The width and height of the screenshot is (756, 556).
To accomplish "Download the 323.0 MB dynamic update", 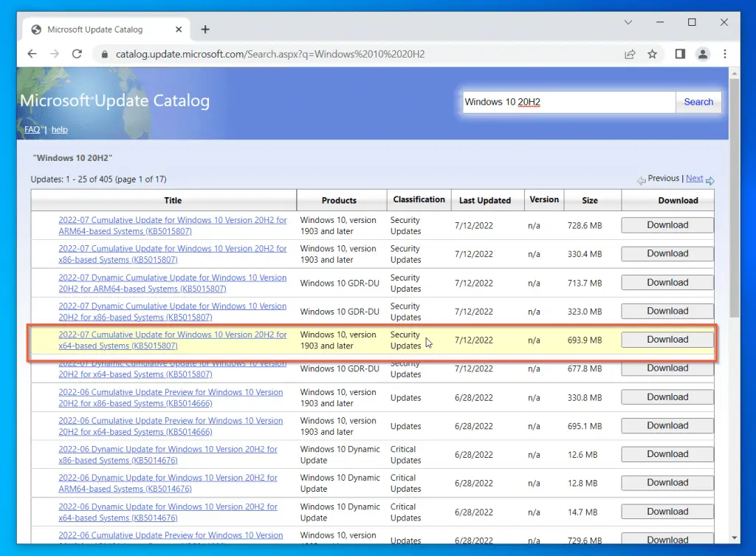I will [x=667, y=311].
